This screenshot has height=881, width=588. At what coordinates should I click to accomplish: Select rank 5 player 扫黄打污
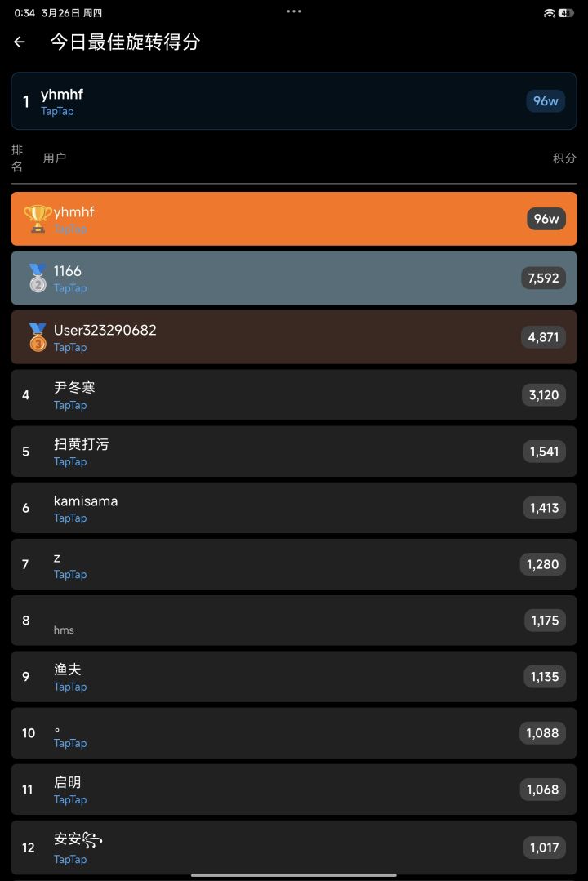pos(294,452)
